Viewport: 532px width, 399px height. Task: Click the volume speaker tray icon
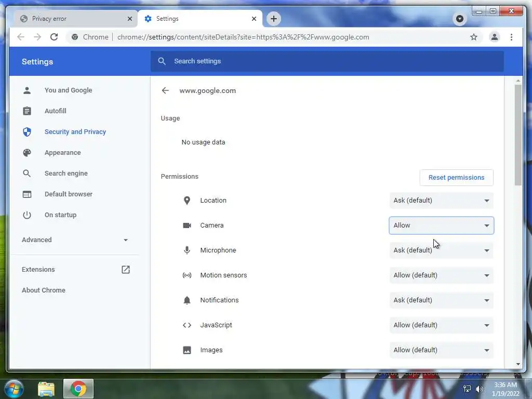pos(479,389)
